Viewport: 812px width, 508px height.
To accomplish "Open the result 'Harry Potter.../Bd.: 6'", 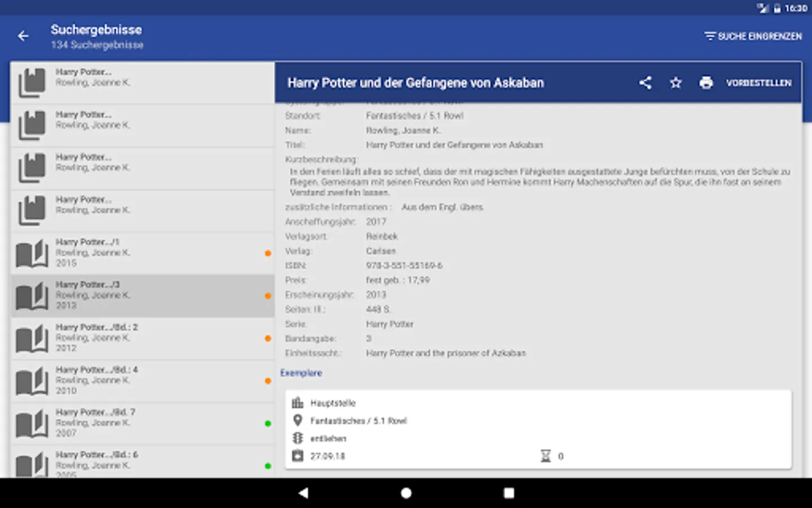I will [143, 462].
